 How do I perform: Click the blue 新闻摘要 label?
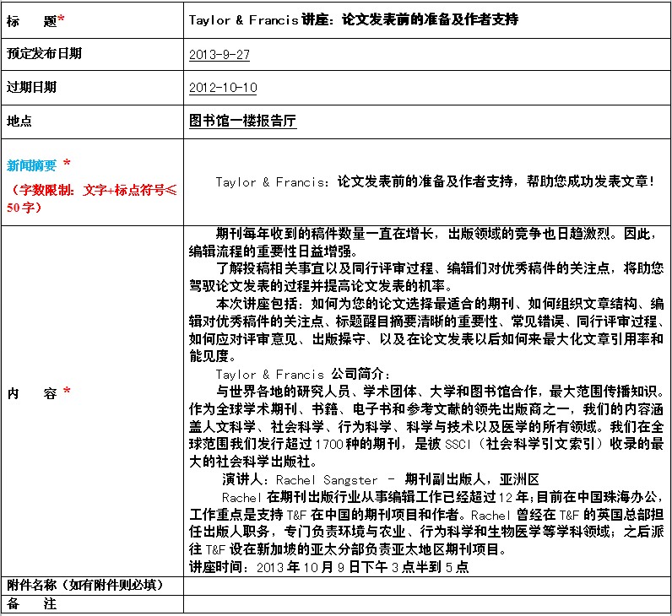click(x=31, y=165)
